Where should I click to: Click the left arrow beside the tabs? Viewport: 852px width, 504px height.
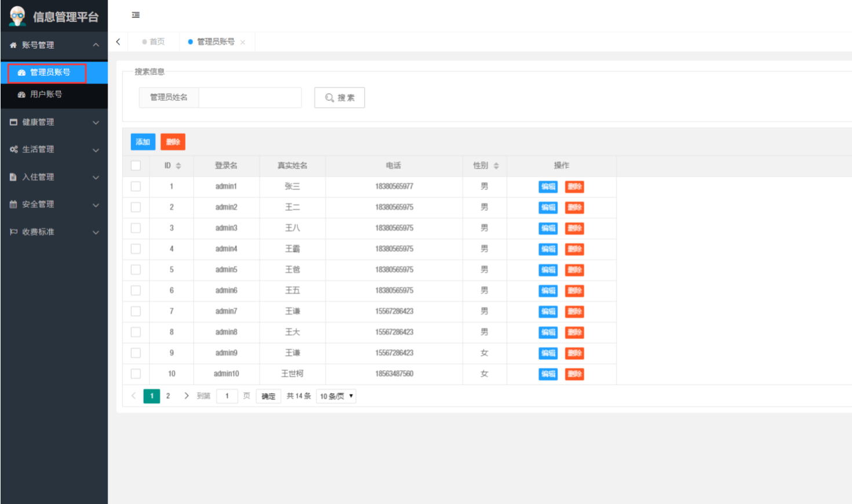coord(118,42)
